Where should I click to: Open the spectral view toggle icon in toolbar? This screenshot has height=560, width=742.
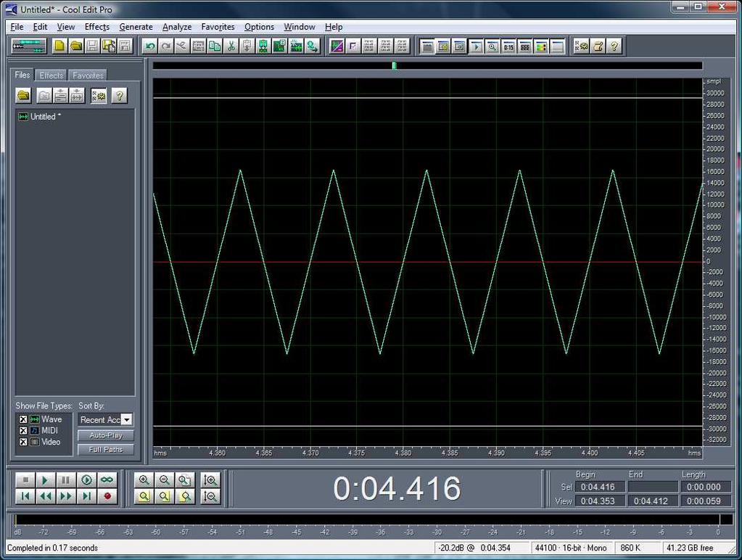337,46
